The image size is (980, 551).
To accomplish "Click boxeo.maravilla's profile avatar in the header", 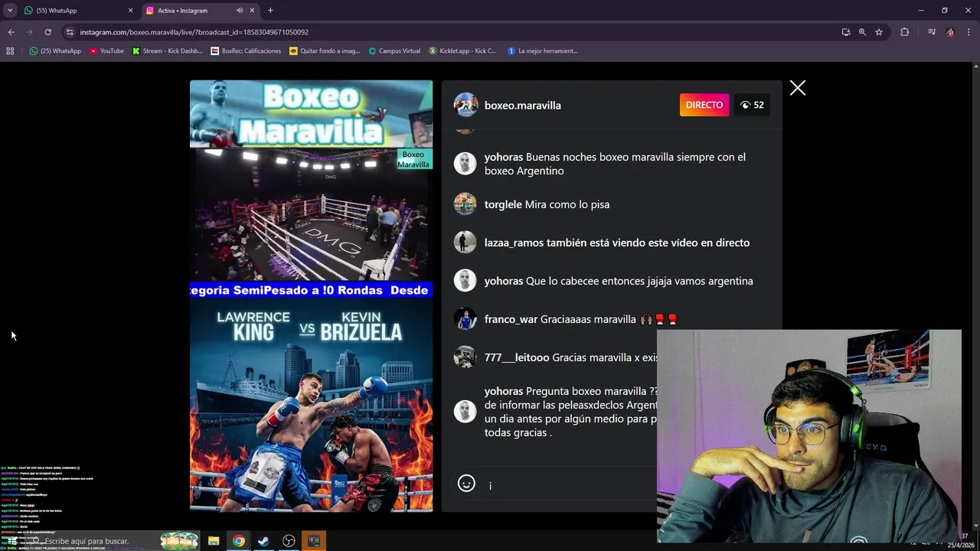I will click(465, 105).
